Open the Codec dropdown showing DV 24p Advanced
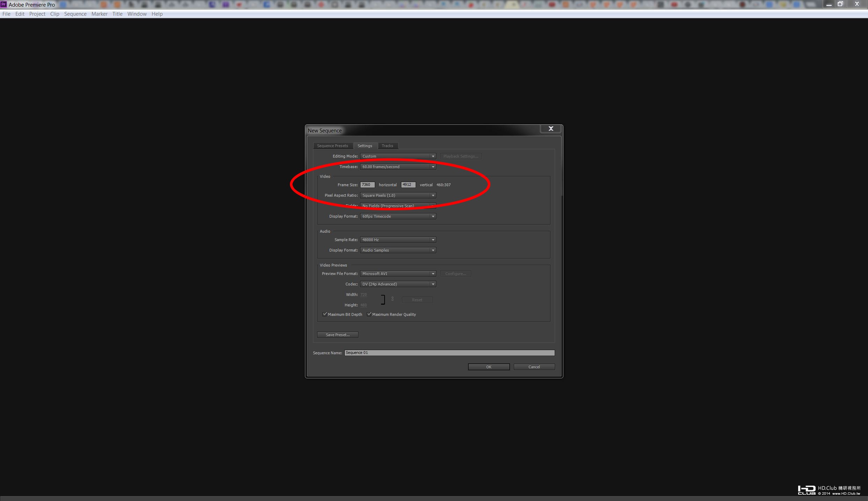This screenshot has height=501, width=868. tap(398, 284)
